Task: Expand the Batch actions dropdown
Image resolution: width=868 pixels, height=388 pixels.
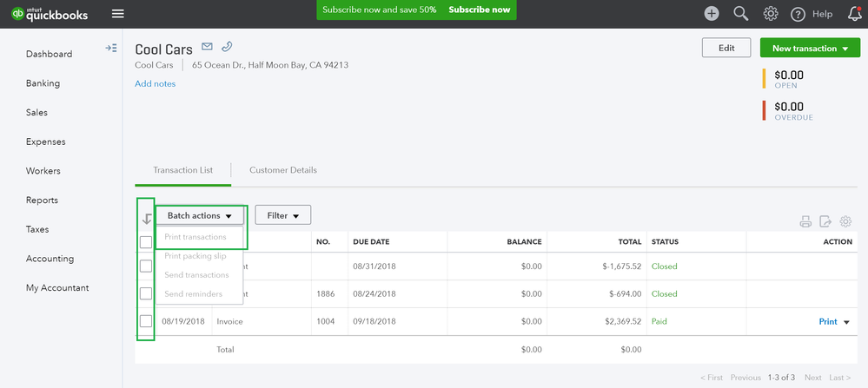Action: pos(200,215)
